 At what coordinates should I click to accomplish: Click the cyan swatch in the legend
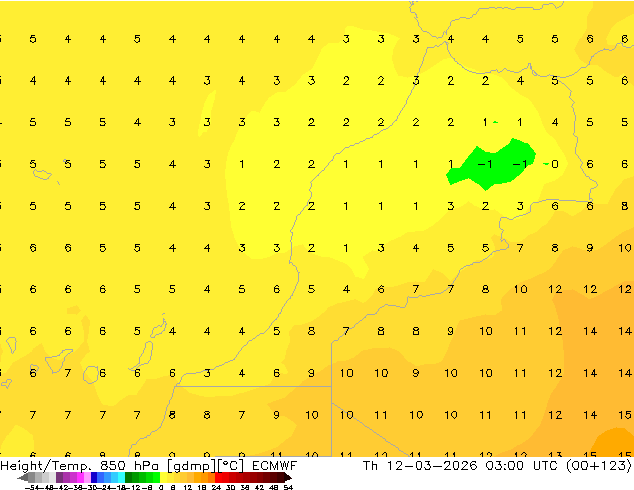pos(121,477)
